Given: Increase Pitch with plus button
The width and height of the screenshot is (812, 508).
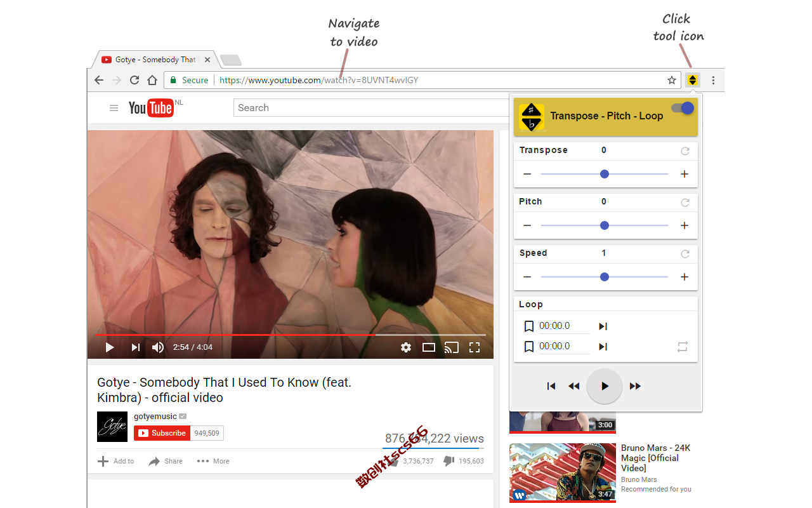Looking at the screenshot, I should click(684, 225).
